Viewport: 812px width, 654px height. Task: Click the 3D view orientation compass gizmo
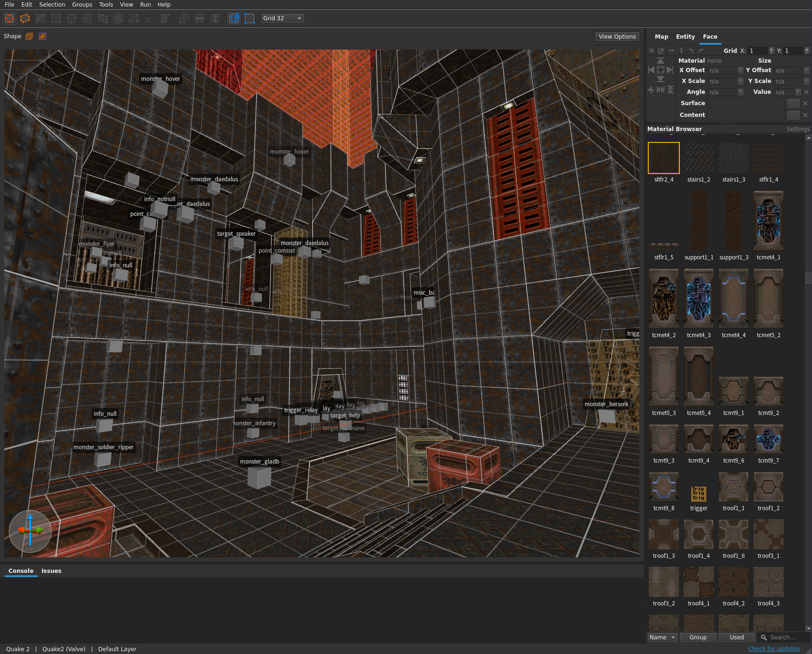[x=30, y=531]
